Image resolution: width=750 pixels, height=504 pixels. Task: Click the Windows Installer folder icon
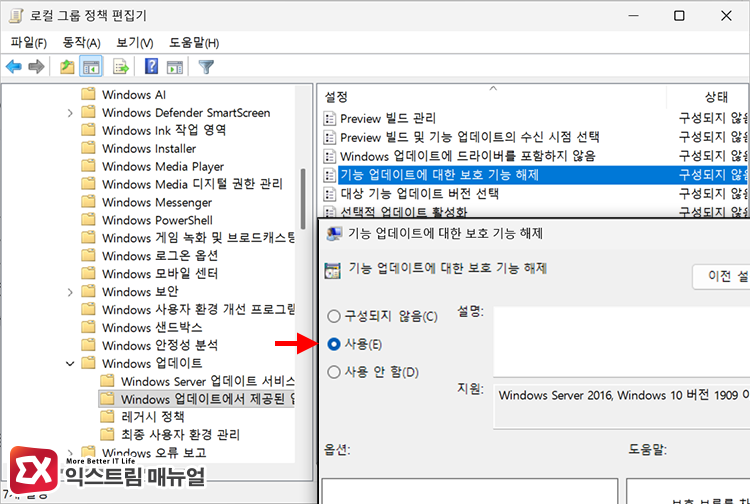(88, 148)
